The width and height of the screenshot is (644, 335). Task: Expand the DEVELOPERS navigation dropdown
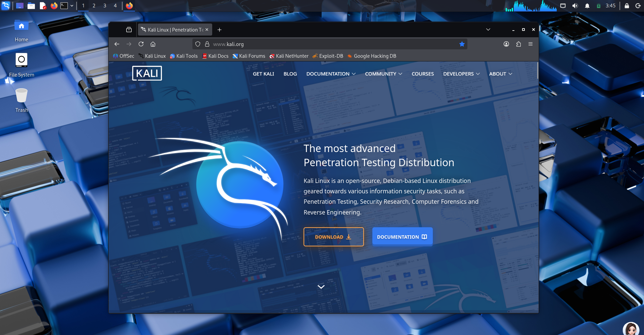[461, 74]
